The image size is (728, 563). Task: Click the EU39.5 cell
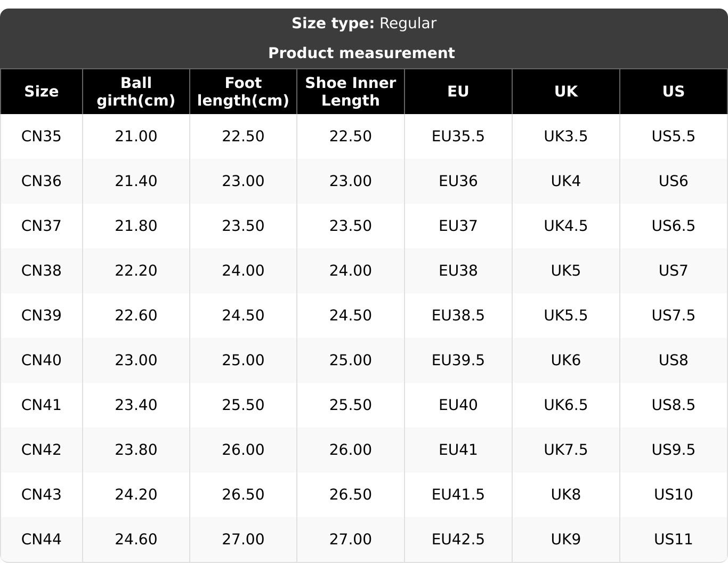coord(458,360)
